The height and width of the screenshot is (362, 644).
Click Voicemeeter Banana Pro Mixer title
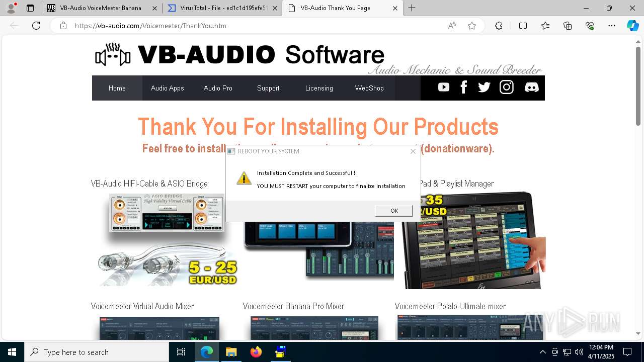[293, 306]
